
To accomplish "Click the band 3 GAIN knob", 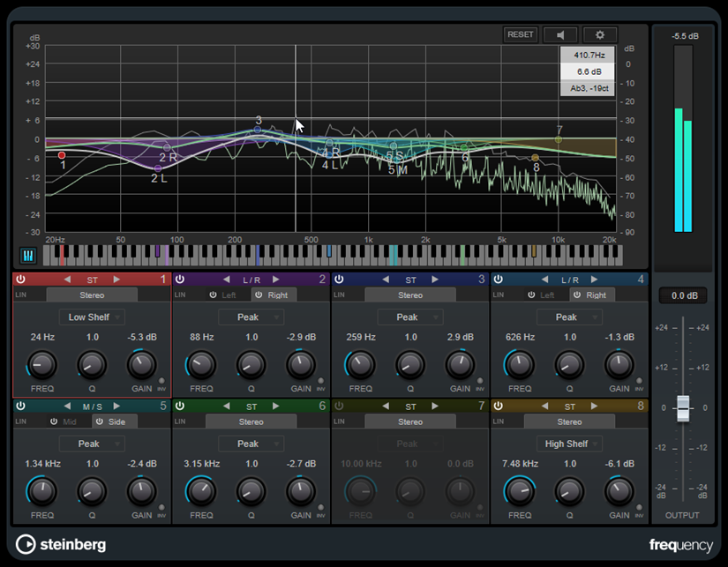I will 460,365.
